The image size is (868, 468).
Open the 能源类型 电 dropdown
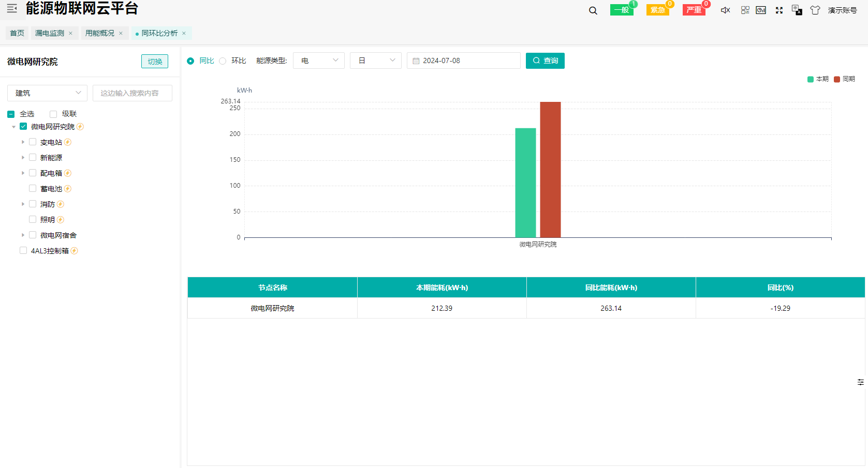click(319, 61)
